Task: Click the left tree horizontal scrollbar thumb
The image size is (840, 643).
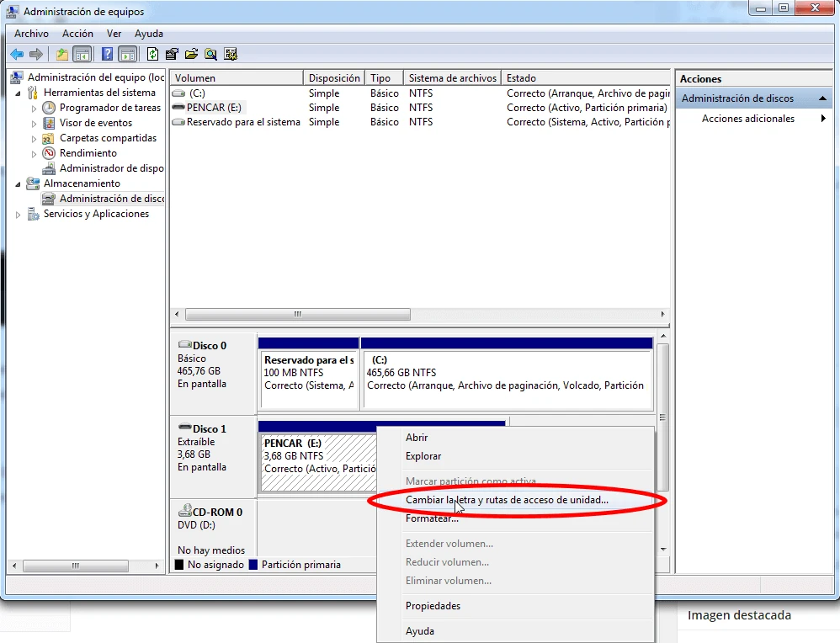Action: (76, 566)
